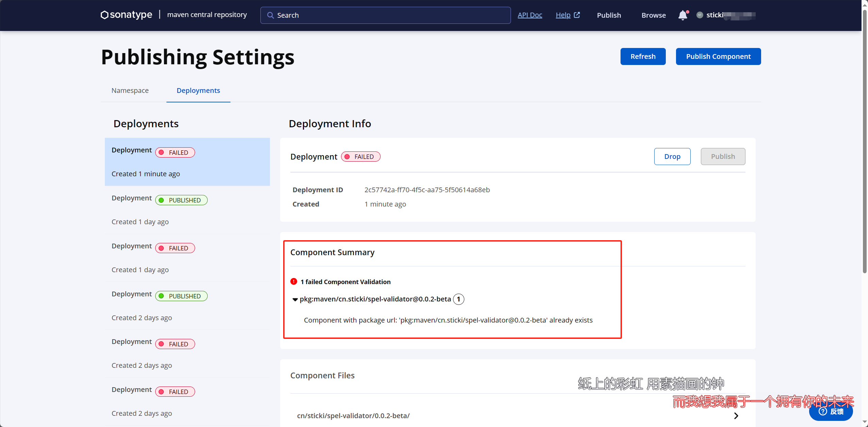Click the search magnifier icon
The image size is (868, 427).
tap(270, 15)
